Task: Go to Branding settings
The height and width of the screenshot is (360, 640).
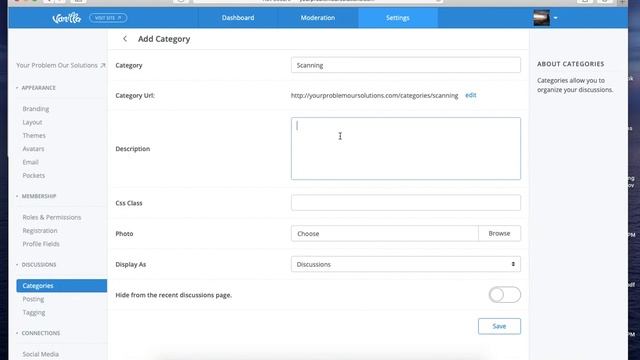Action: 36,109
